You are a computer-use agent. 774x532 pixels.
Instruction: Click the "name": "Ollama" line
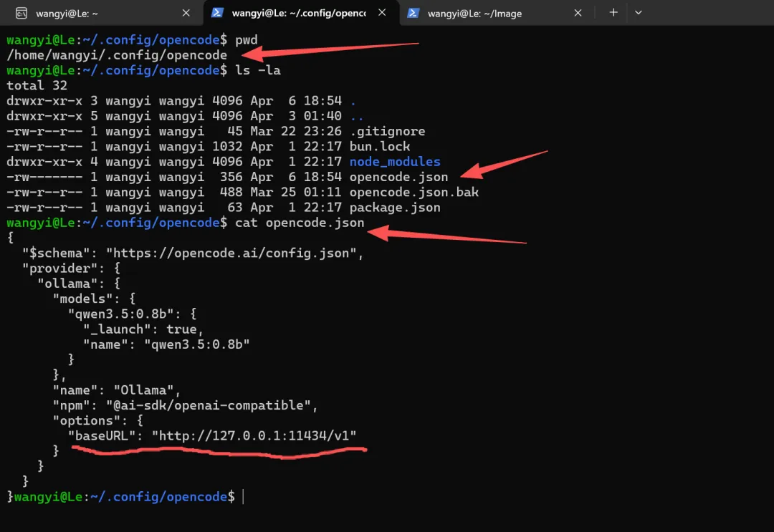pyautogui.click(x=117, y=390)
